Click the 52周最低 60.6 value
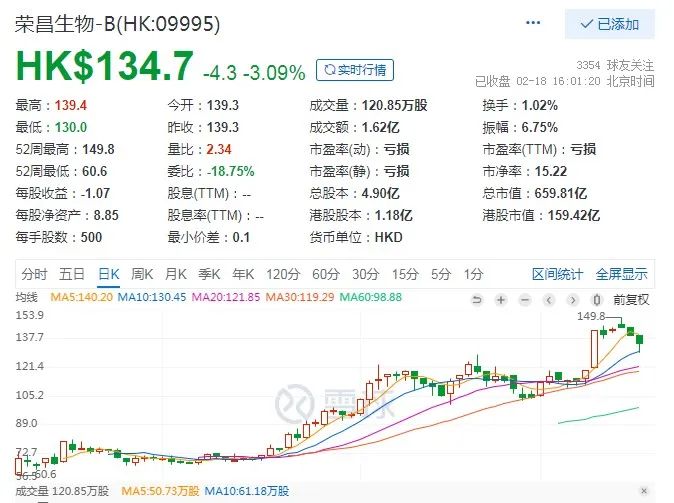The image size is (674, 503). pos(95,171)
